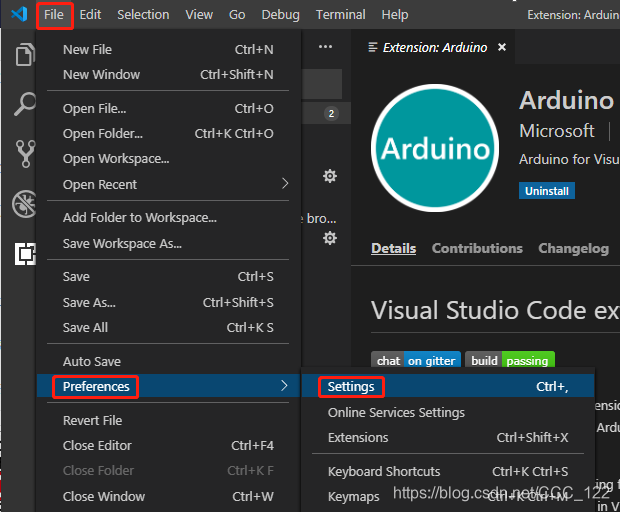Choose New File
620x512 pixels.
168,49
